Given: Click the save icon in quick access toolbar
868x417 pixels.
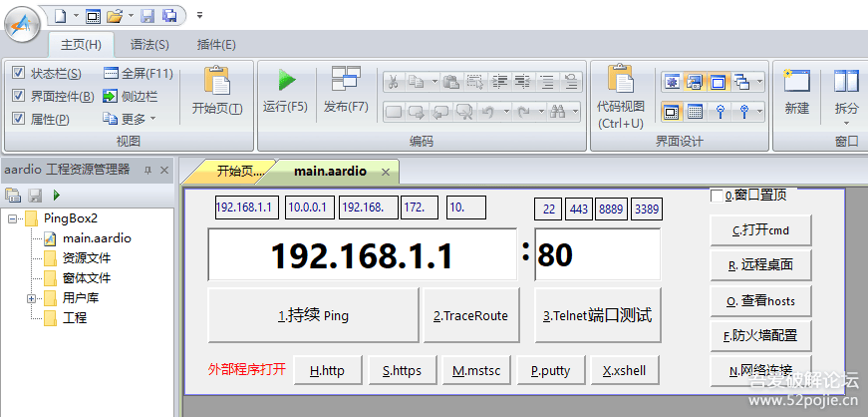Looking at the screenshot, I should click(147, 16).
